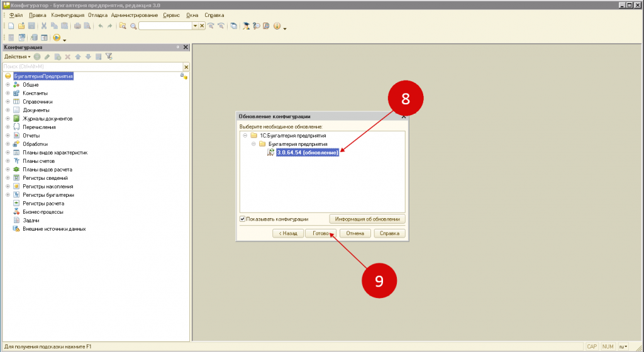644x352 pixels.
Task: Click the toolbar search text box
Action: (x=165, y=26)
